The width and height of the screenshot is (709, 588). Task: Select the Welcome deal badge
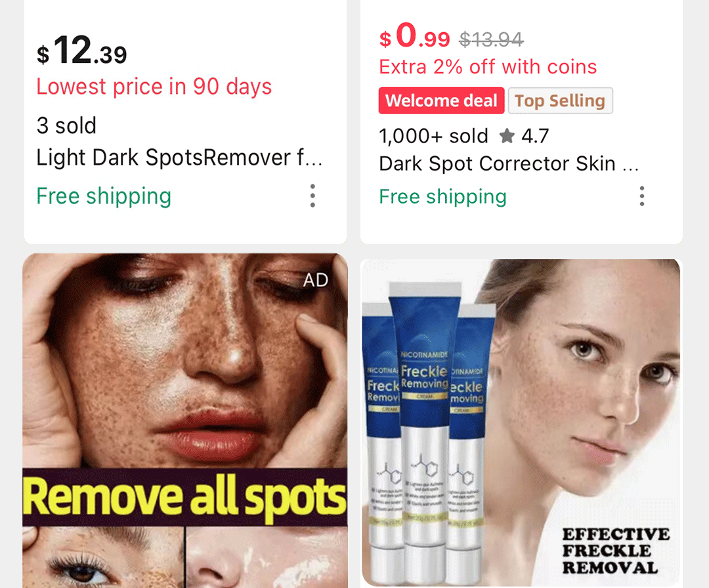pyautogui.click(x=441, y=100)
